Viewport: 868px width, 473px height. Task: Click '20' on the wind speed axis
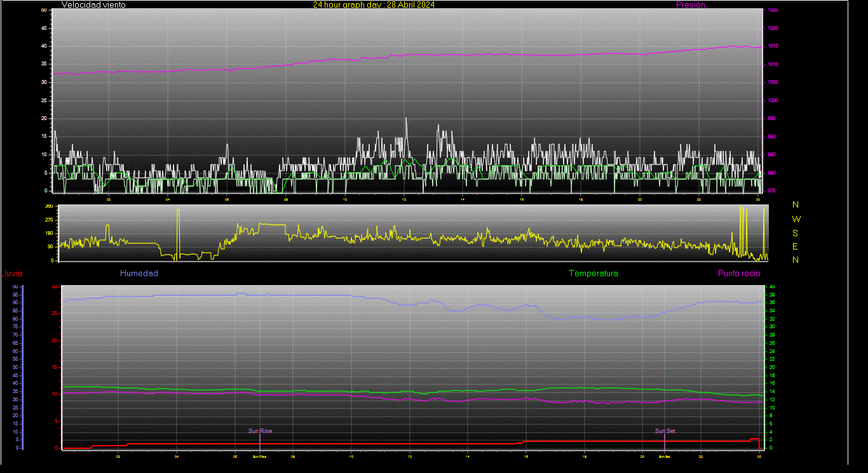click(44, 119)
